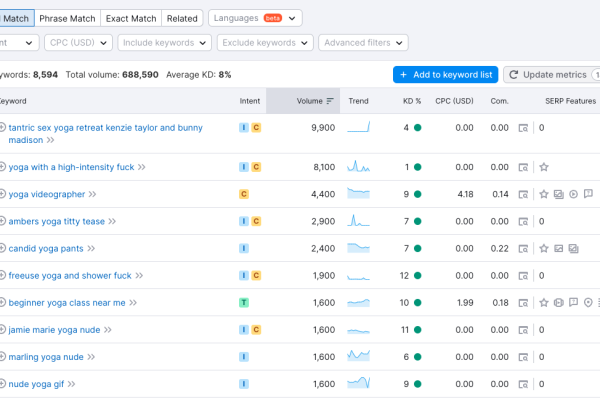The height and width of the screenshot is (400, 600).
Task: Open SERP view icon in 1,900 volume row
Action: pyautogui.click(x=523, y=276)
